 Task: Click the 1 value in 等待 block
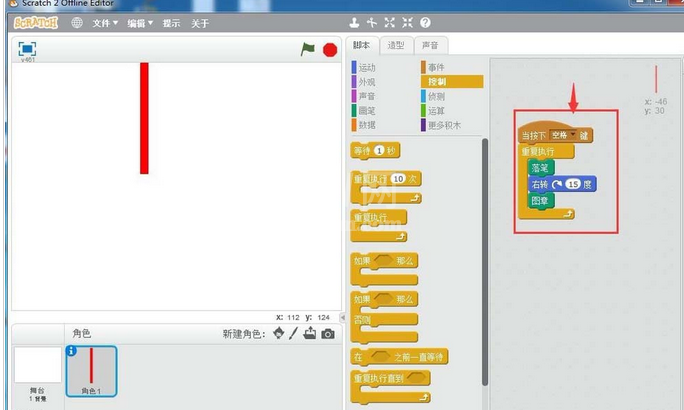click(379, 150)
